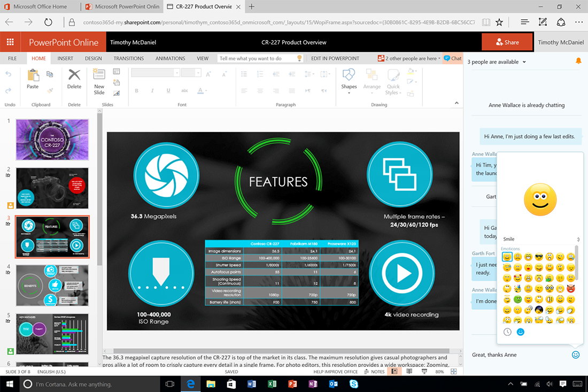Image resolution: width=588 pixels, height=392 pixels.
Task: Show recent emoticons clock icon
Action: 507,332
